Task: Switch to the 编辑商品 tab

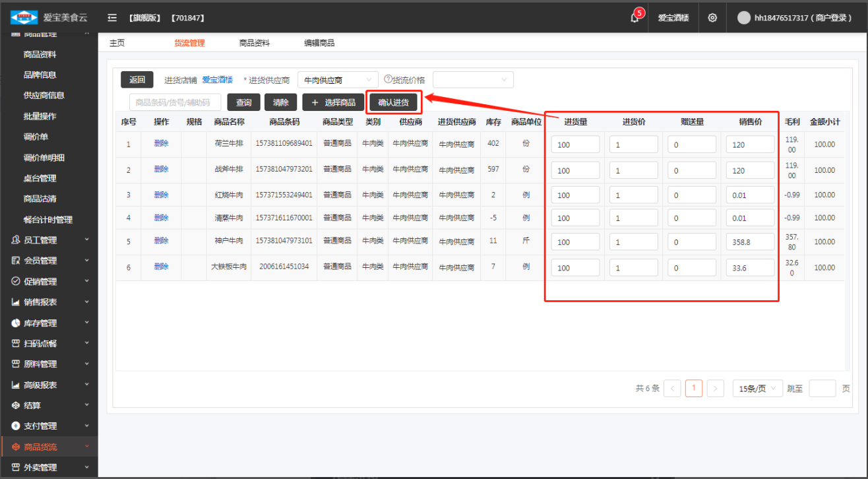Action: [x=319, y=43]
